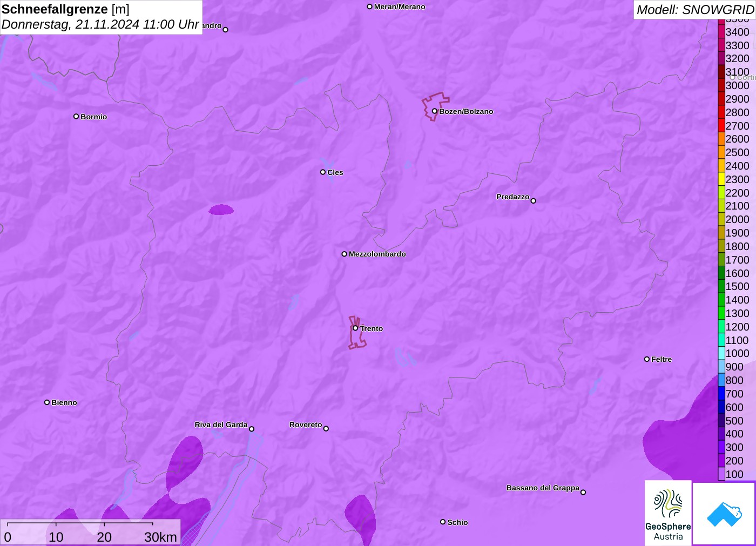This screenshot has width=756, height=546.
Task: Click the Riva del Garda marker dot
Action: [x=252, y=429]
